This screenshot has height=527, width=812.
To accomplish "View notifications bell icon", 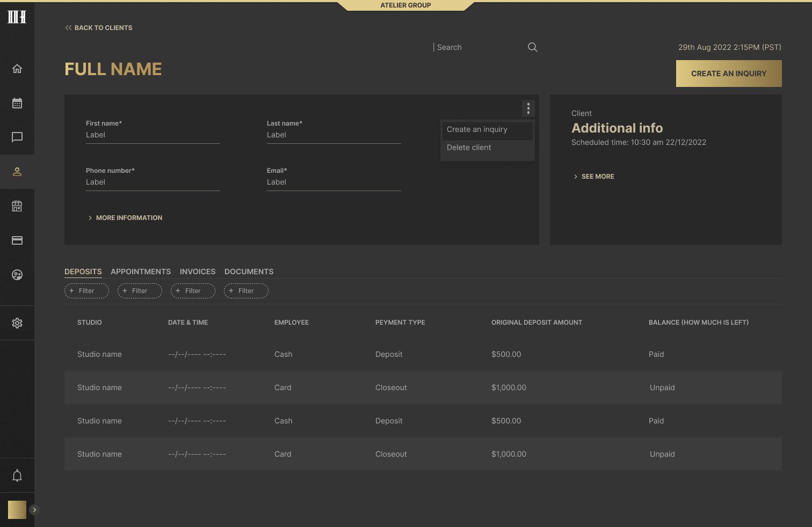I will [17, 475].
